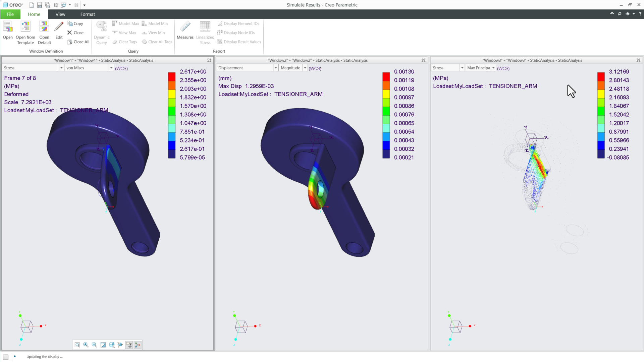
Task: Click the red top swatch of Window3 legend
Action: (x=601, y=76)
